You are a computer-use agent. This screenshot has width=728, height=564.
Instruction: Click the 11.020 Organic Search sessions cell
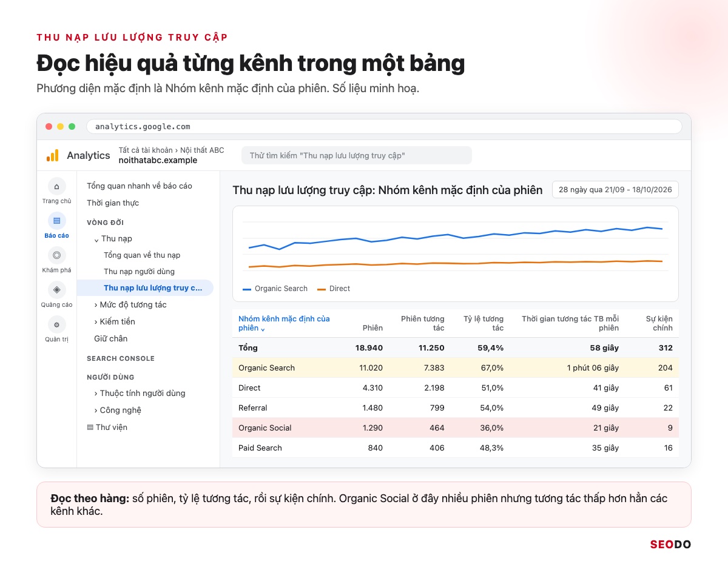click(x=371, y=368)
